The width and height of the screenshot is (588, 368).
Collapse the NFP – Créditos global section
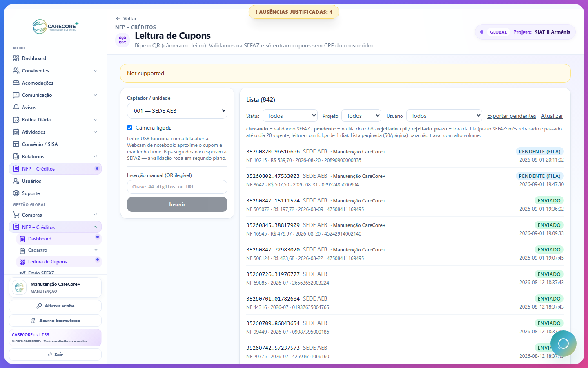95,227
